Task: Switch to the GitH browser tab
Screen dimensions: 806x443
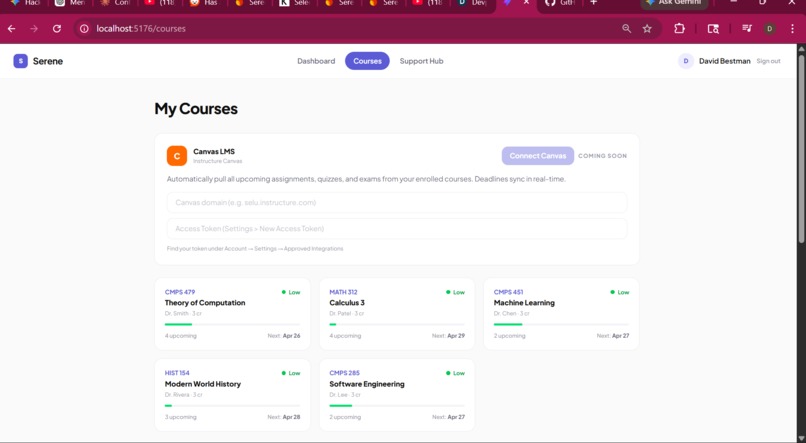Action: 560,3
